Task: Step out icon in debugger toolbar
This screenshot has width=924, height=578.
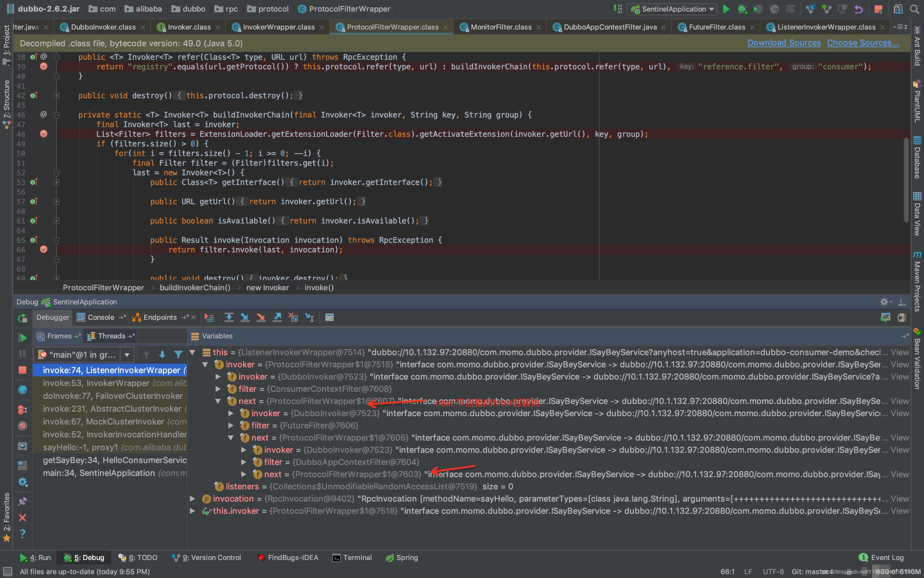Action: click(x=277, y=317)
